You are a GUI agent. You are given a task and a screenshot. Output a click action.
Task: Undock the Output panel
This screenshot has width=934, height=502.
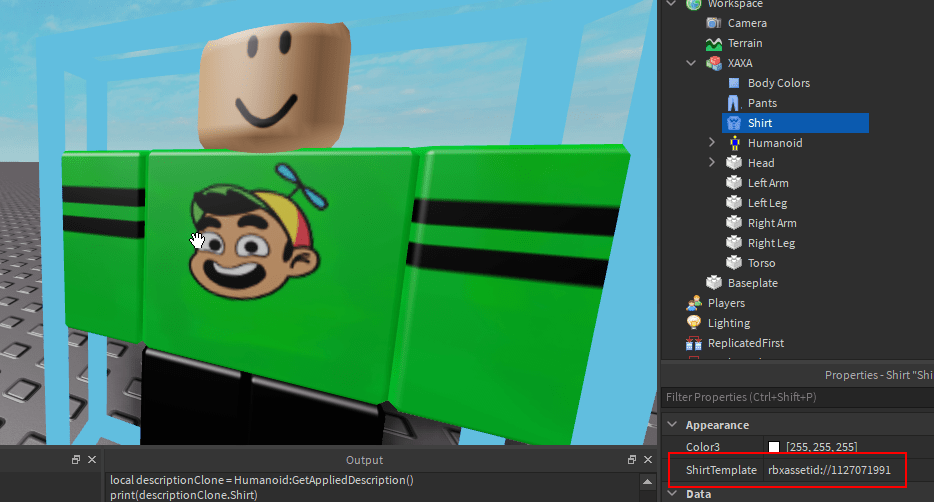pos(632,460)
